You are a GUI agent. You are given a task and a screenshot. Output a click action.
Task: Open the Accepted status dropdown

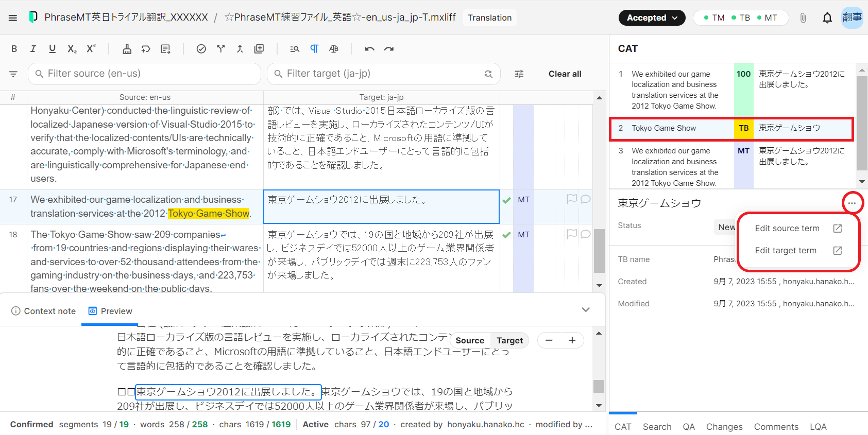coord(652,18)
